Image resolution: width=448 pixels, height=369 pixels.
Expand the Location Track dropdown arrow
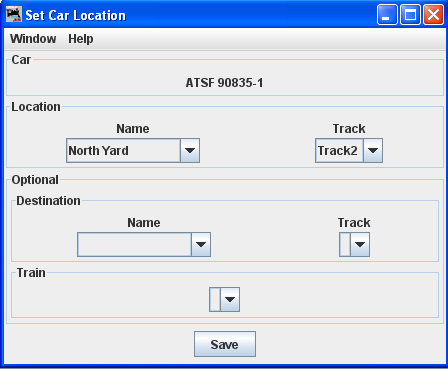[373, 151]
